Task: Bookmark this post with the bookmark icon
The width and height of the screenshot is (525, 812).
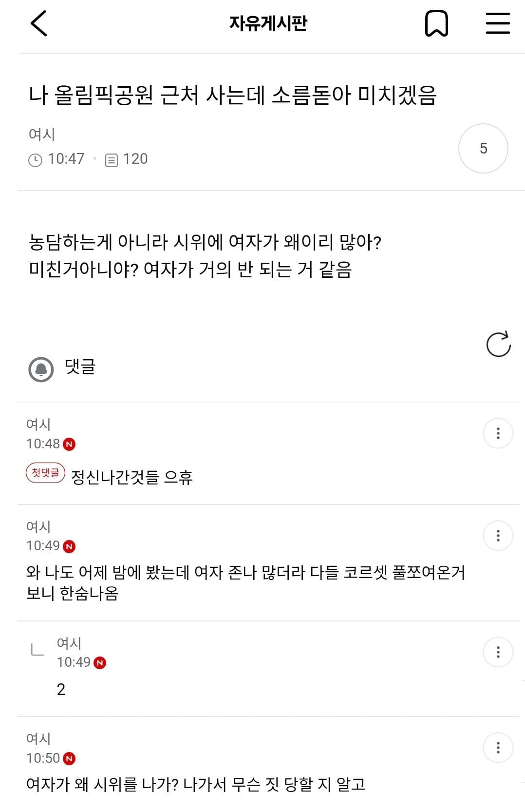Action: (436, 23)
